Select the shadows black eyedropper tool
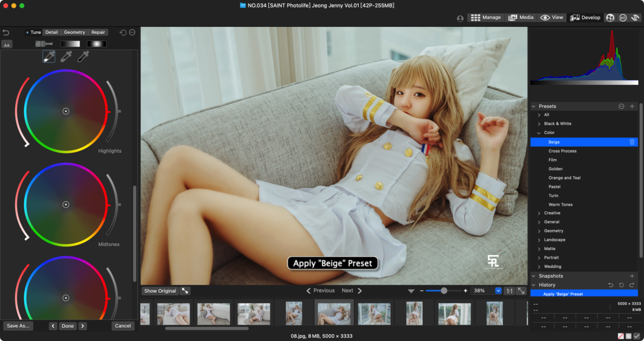 [83, 56]
